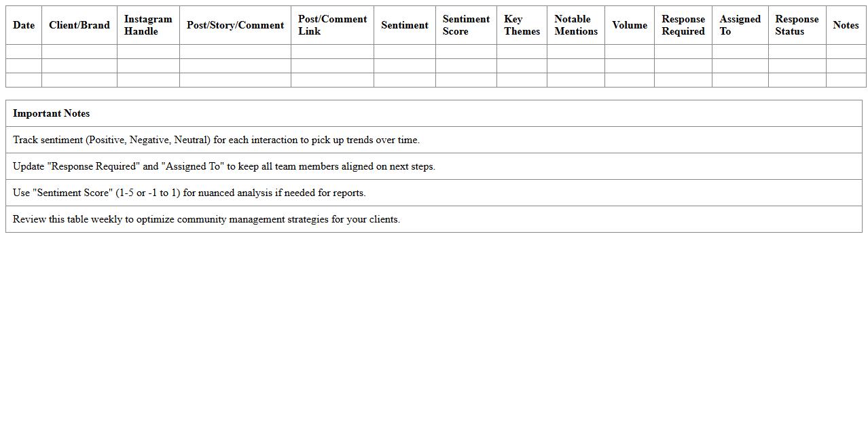
Task: Select the Assigned To column header
Action: pyautogui.click(x=740, y=25)
